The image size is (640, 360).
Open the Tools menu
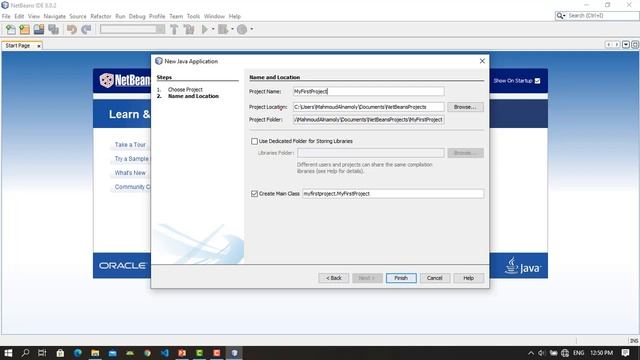pyautogui.click(x=193, y=16)
